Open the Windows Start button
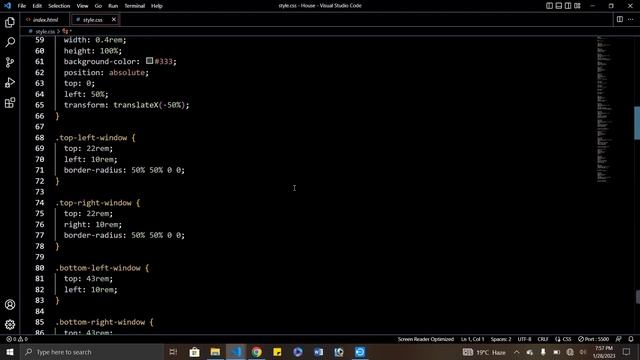This screenshot has width=640, height=360. 10,352
